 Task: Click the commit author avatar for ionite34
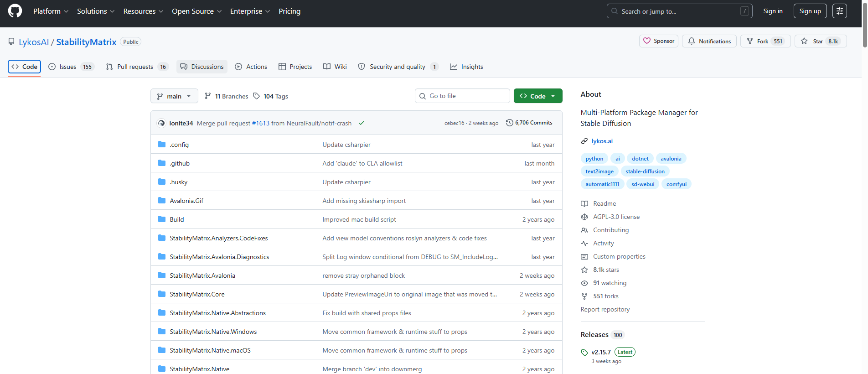click(161, 123)
